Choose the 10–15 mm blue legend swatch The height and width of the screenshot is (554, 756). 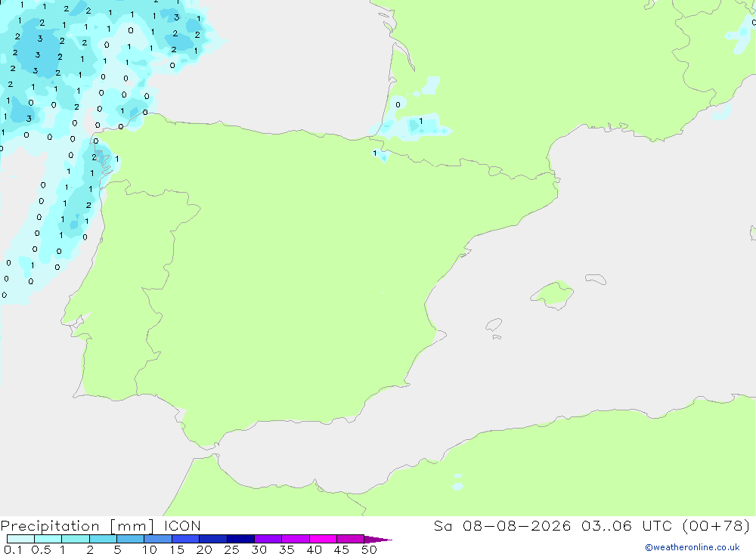158,539
